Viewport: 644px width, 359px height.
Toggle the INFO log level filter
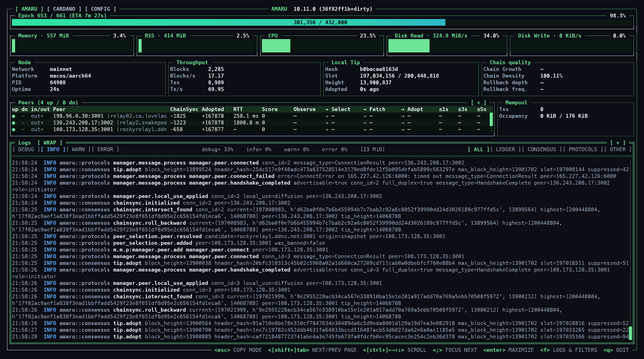point(53,149)
